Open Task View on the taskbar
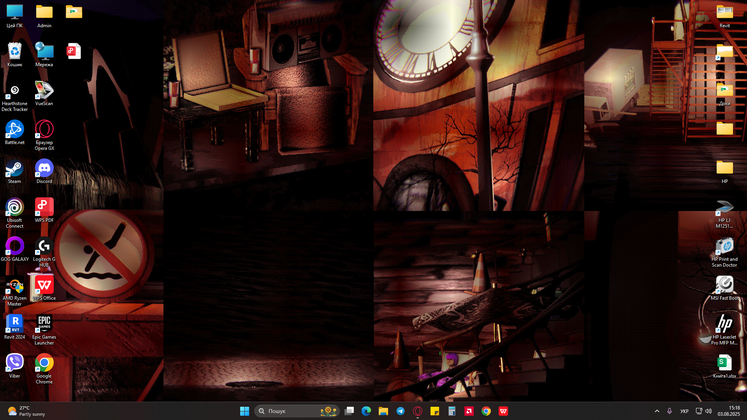747x420 pixels. click(x=349, y=411)
